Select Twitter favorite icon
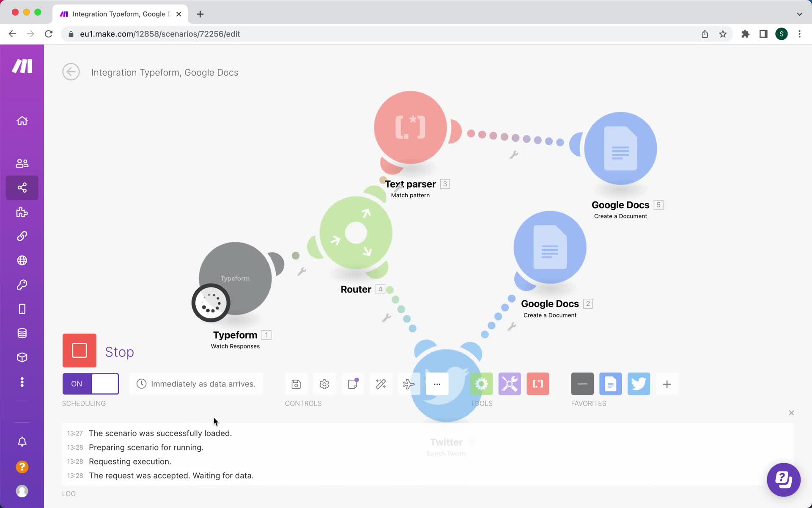Screen dimensions: 812x508 click(639, 384)
